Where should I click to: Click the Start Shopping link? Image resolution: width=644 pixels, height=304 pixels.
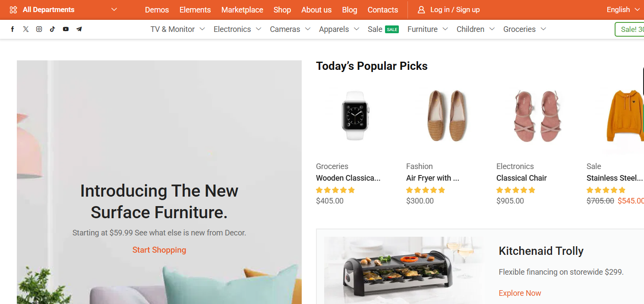[159, 250]
